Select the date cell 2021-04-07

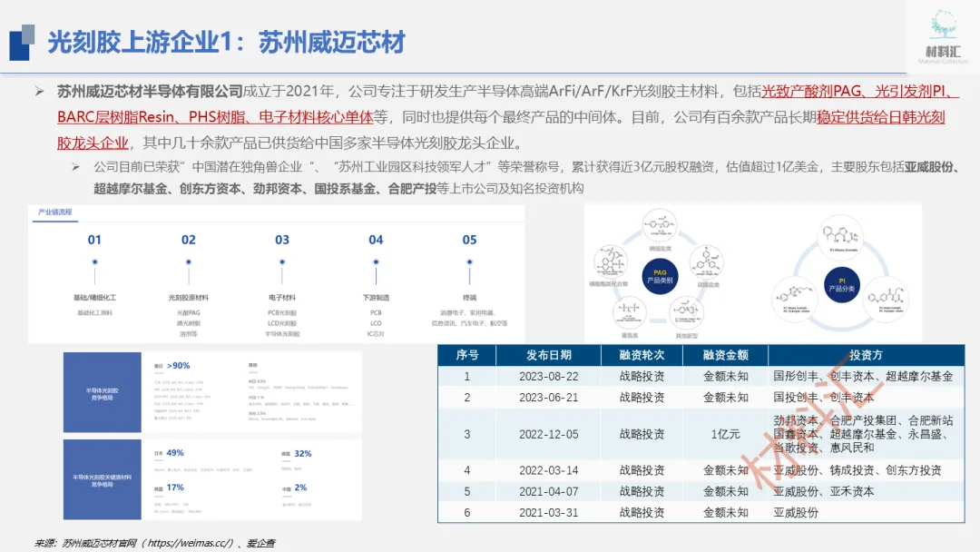click(549, 491)
